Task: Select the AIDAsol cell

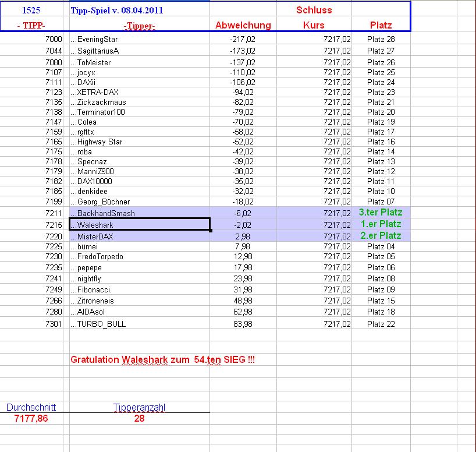Action: (x=139, y=312)
